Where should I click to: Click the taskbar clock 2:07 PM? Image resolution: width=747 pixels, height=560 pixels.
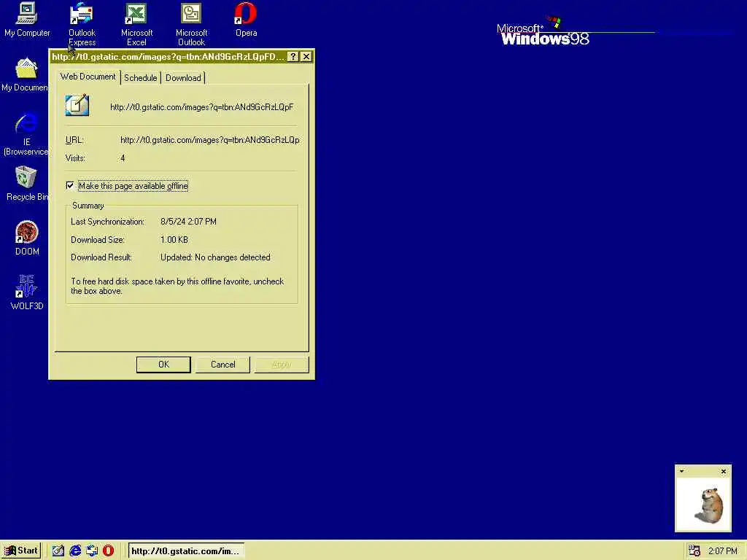(x=722, y=551)
